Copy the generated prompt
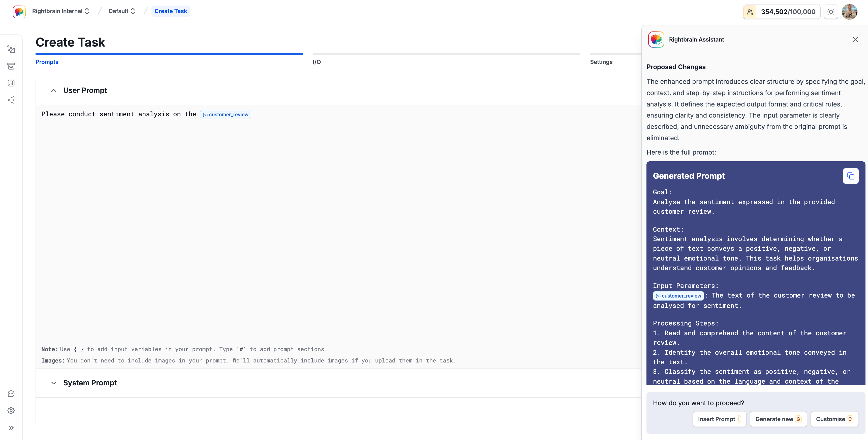The image size is (868, 440). pos(850,176)
